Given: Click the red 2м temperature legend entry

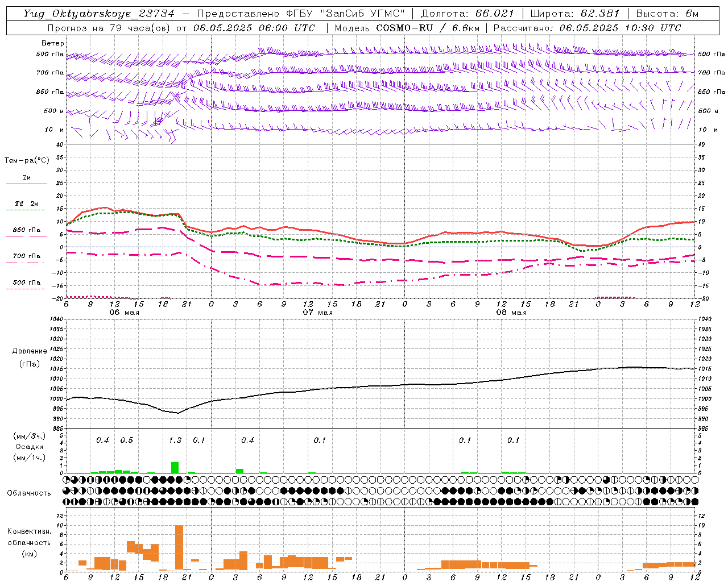Looking at the screenshot, I should click(x=27, y=180).
